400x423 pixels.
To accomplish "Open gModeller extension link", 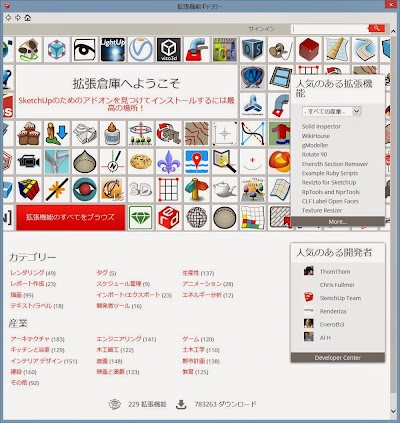I will click(315, 145).
